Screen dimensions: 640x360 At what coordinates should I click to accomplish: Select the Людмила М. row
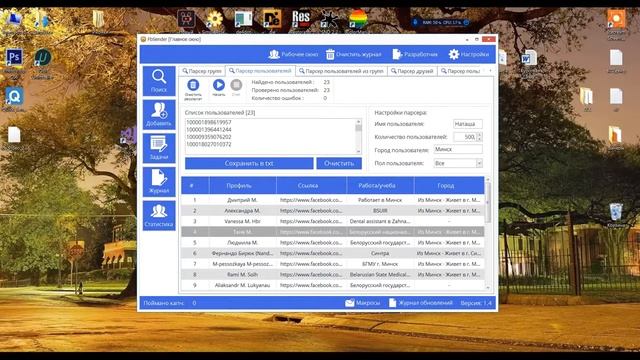(333, 242)
